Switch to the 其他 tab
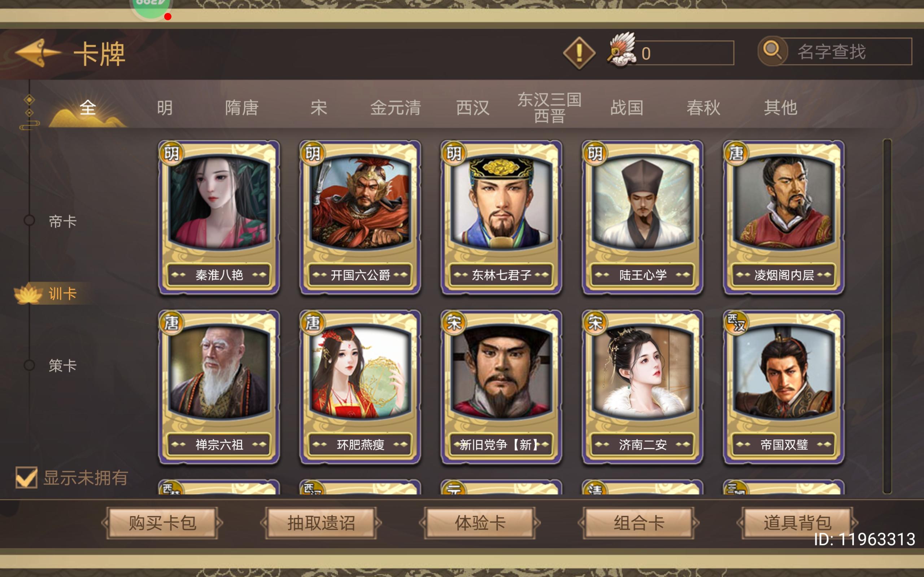The width and height of the screenshot is (924, 577). (x=780, y=107)
